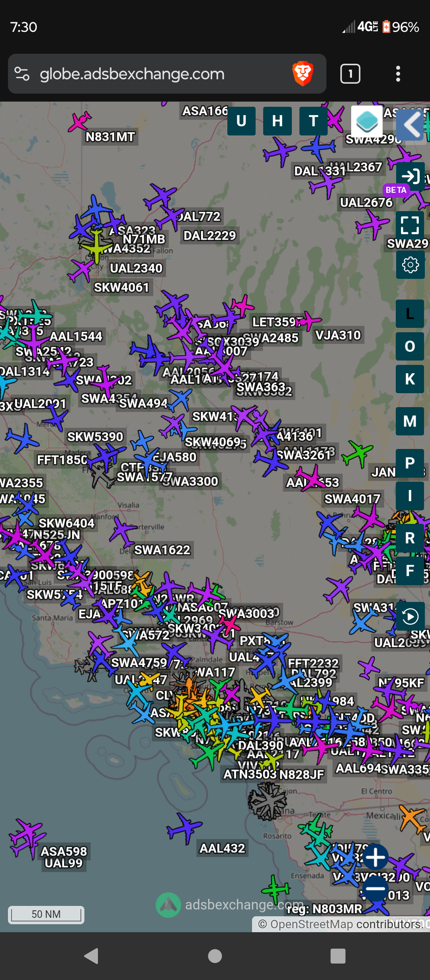Image resolution: width=430 pixels, height=980 pixels.
Task: Select aircraft label AAL1544
Action: (x=76, y=336)
